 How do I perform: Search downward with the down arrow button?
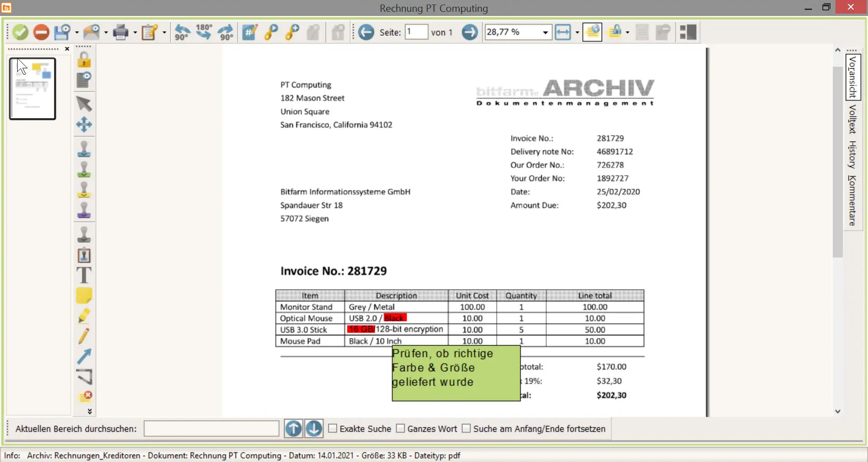click(x=314, y=429)
